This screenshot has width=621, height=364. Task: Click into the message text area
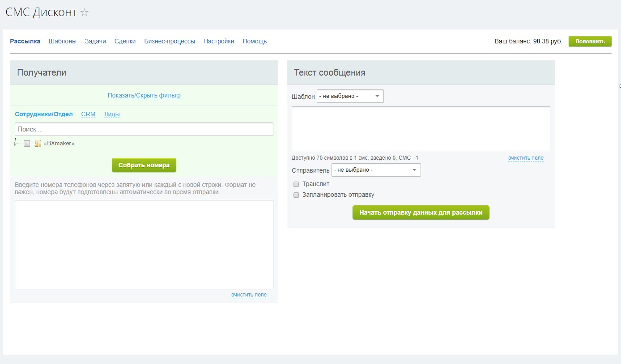[421, 129]
